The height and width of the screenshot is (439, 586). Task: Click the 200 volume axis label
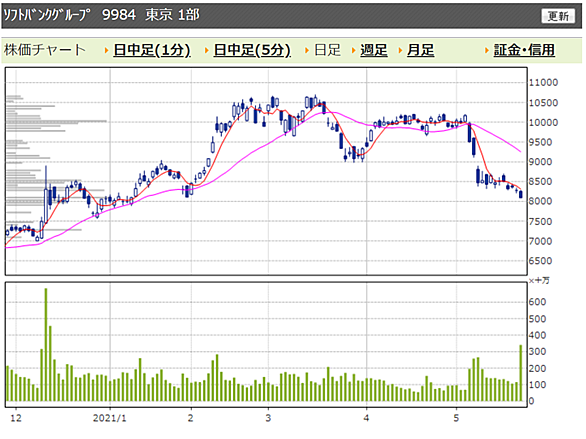(x=537, y=368)
